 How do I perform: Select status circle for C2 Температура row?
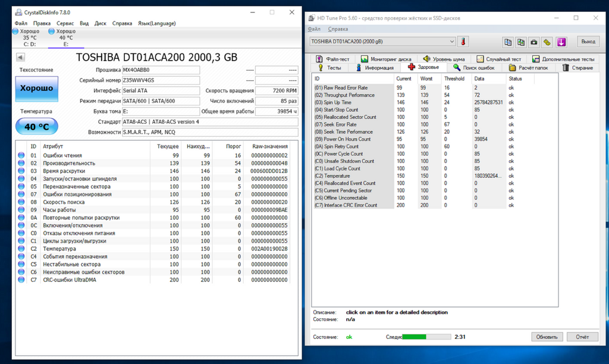pos(21,249)
